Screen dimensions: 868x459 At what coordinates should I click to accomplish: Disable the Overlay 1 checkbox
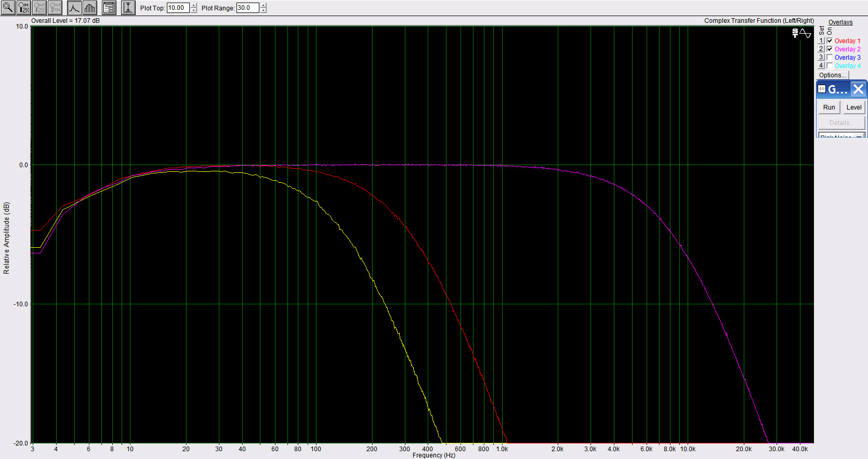830,41
